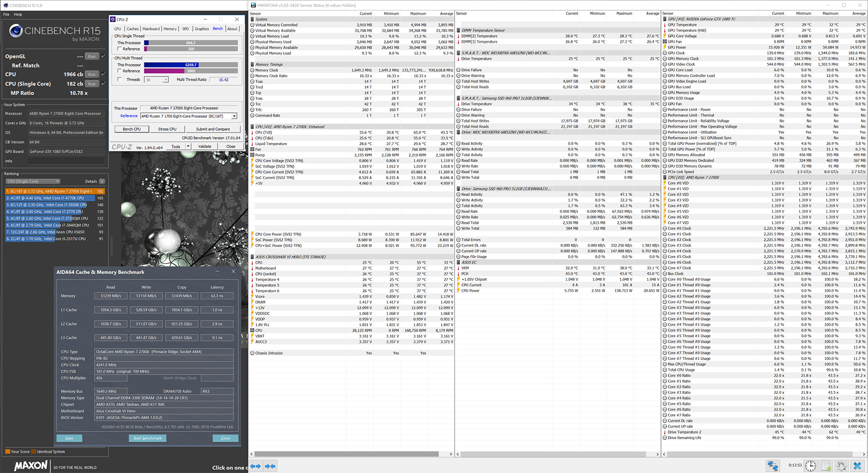Click the DIMM[2] Temperature thermometer icon
Screen dimensions: 868x473
[459, 36]
